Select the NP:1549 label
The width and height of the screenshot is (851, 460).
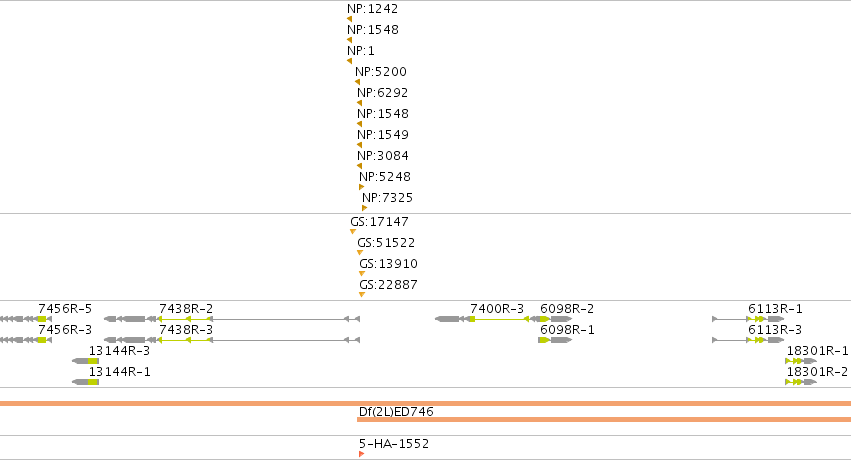tap(383, 135)
